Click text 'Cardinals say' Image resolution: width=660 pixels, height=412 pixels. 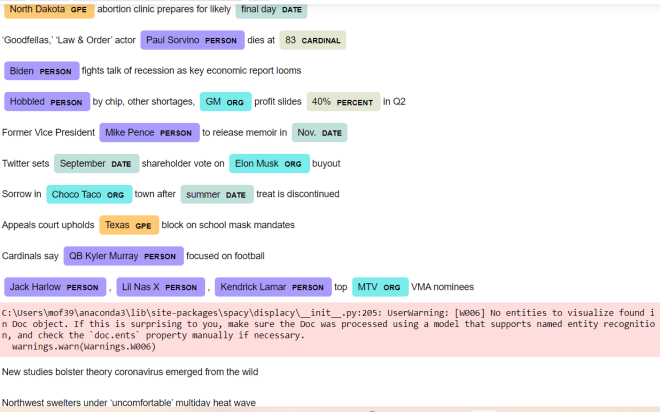click(x=30, y=256)
